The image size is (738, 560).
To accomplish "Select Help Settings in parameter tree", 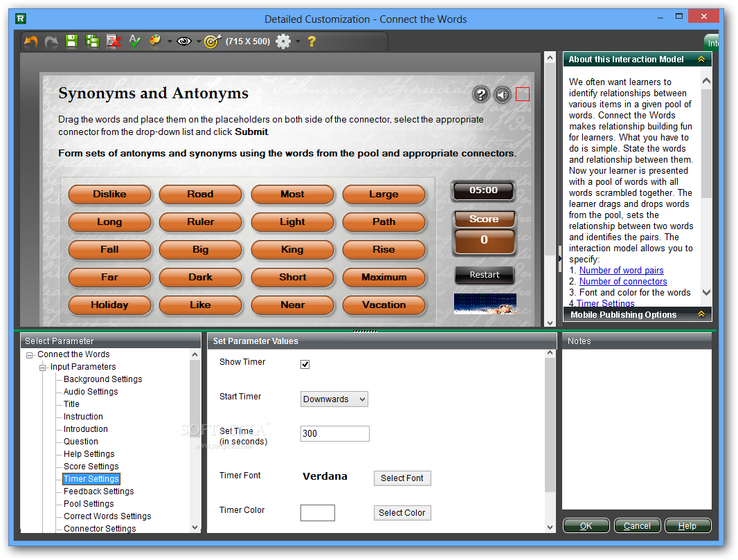I will pyautogui.click(x=89, y=453).
